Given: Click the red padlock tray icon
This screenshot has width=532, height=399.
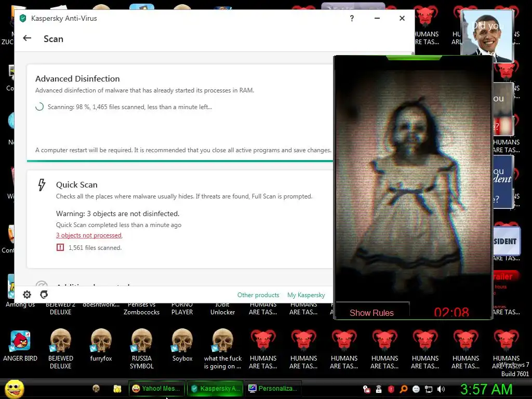Looking at the screenshot, I should [366, 389].
